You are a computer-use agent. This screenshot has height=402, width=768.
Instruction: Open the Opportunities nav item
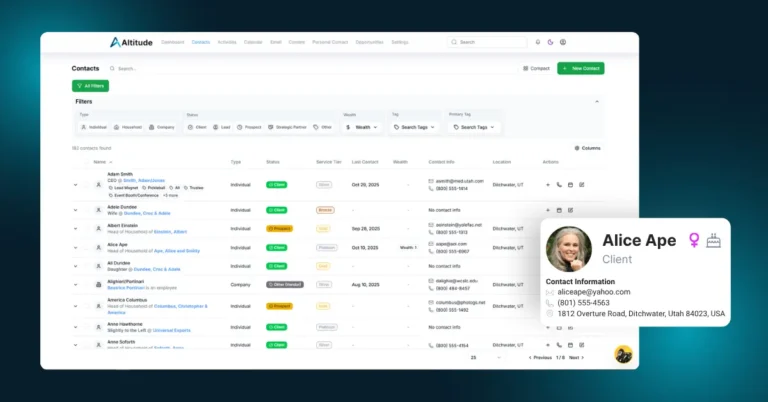pos(369,42)
